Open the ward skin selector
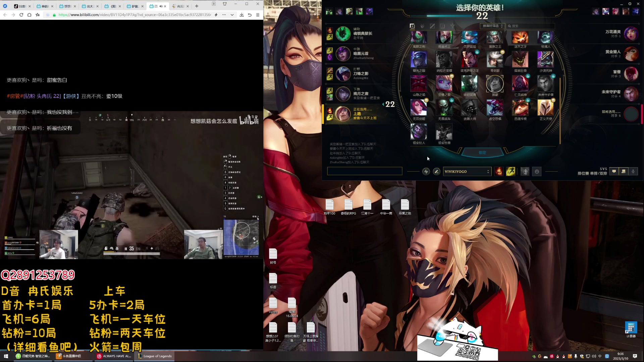 coord(525,172)
